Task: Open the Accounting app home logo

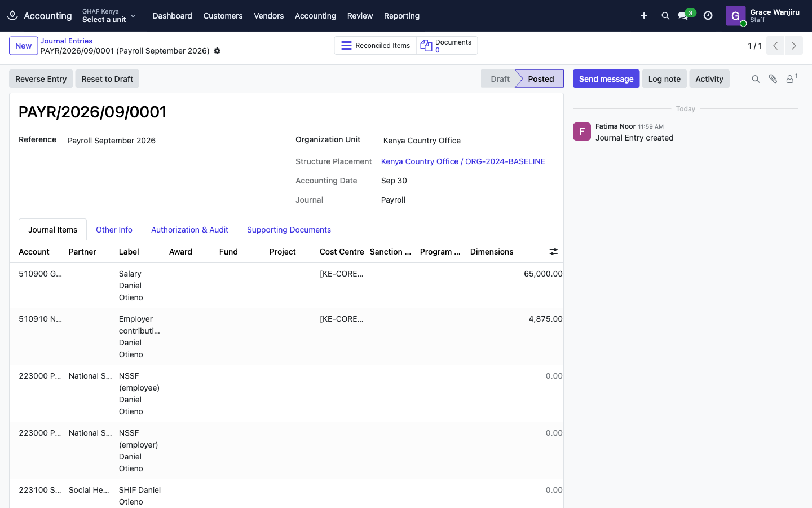Action: [x=12, y=16]
